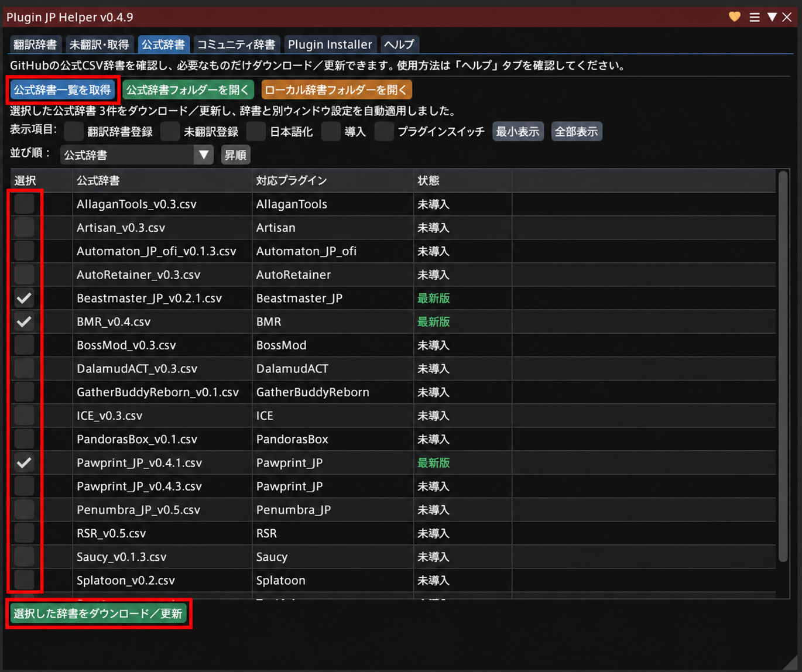
Task: Check the box for AllaganTools_v0.3.csv
Action: coord(25,204)
